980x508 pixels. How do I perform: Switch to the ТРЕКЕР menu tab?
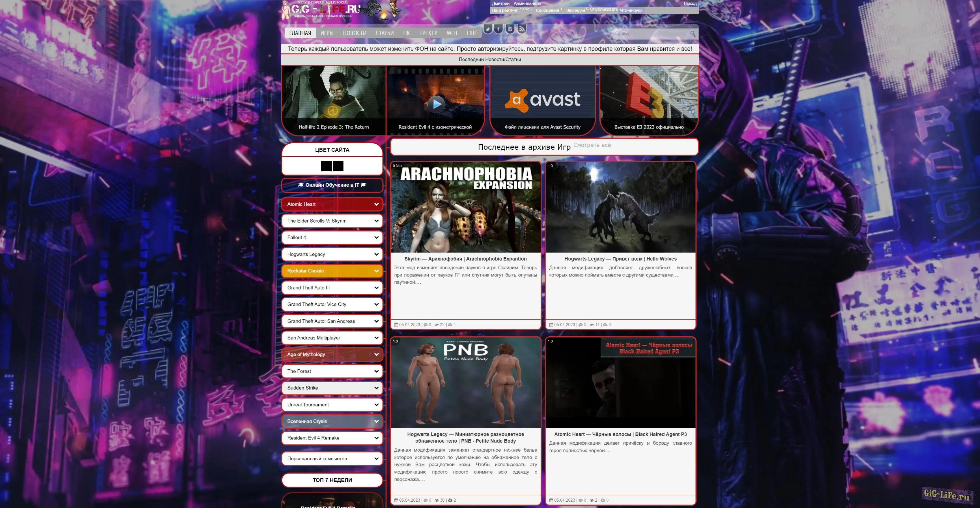tap(428, 33)
